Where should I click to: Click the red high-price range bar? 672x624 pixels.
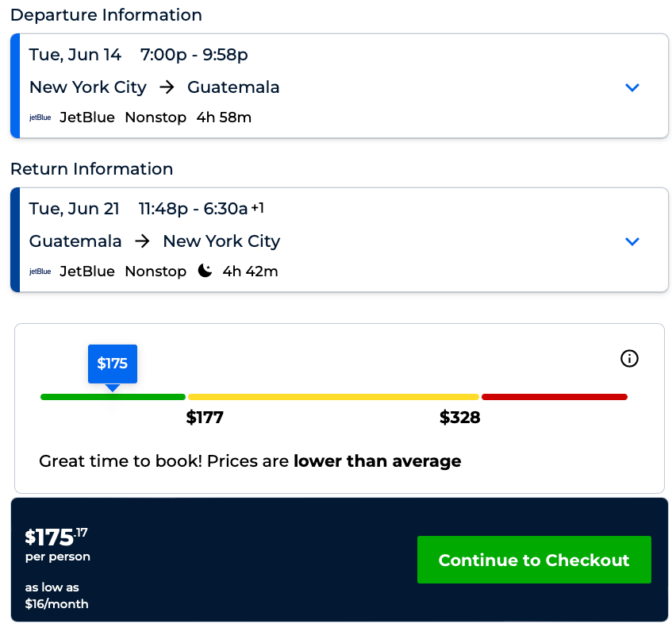coord(554,396)
